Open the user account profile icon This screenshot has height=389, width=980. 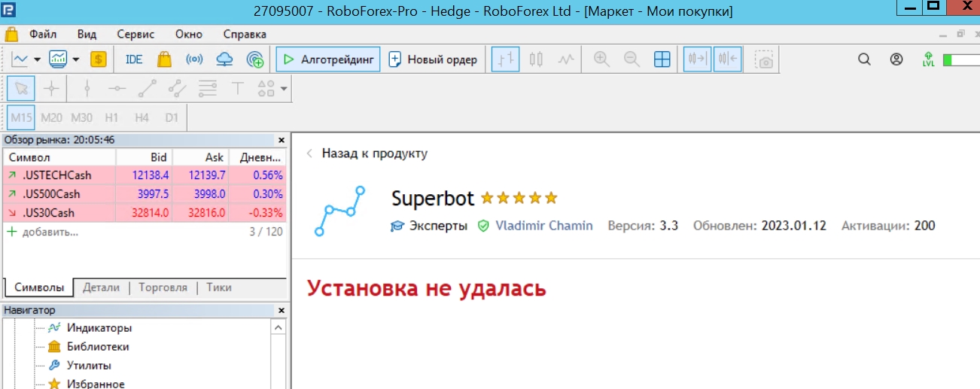coord(896,59)
